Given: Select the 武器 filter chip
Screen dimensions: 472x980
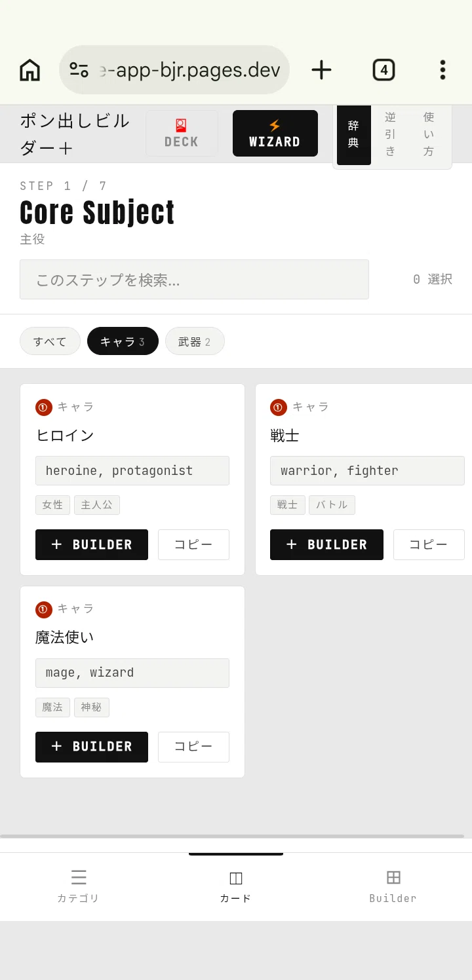Looking at the screenshot, I should coord(195,341).
